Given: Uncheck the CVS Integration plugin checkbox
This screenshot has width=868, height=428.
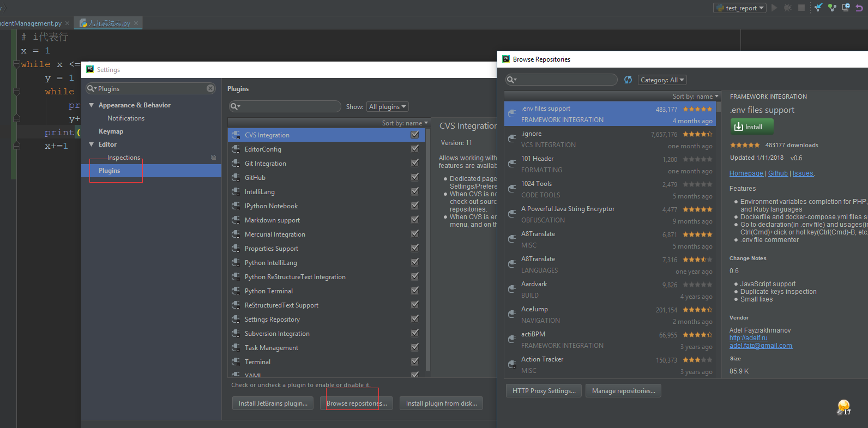Looking at the screenshot, I should click(415, 134).
